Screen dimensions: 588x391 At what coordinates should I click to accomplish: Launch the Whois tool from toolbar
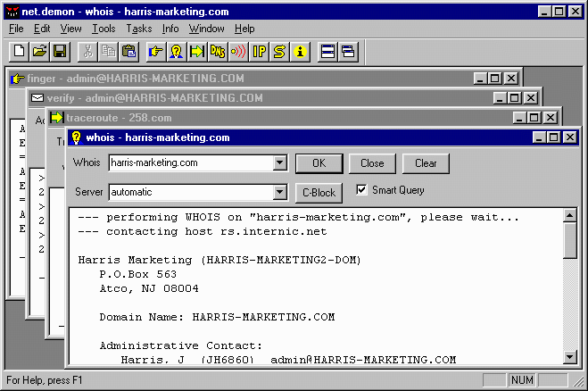click(x=177, y=52)
